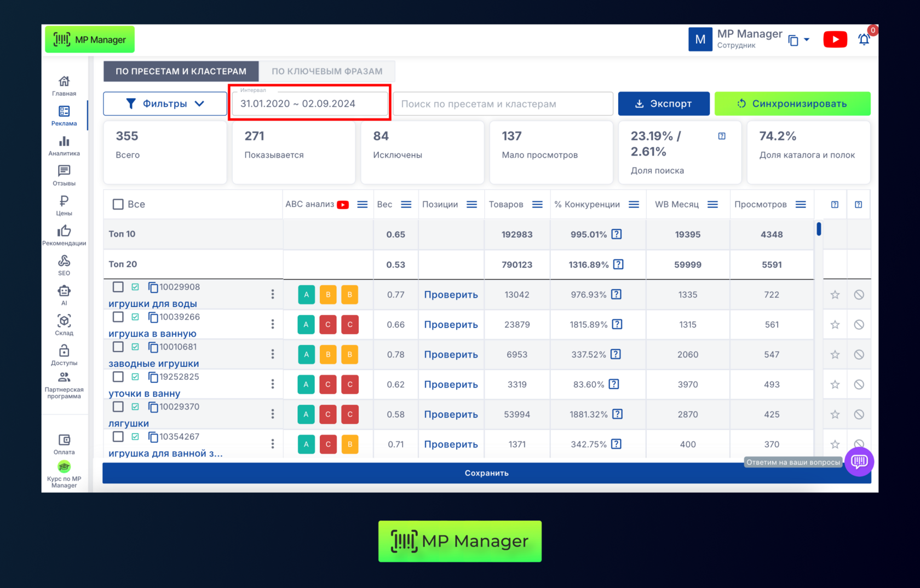
Task: Tick the checkbox for лягушки row
Action: (118, 407)
